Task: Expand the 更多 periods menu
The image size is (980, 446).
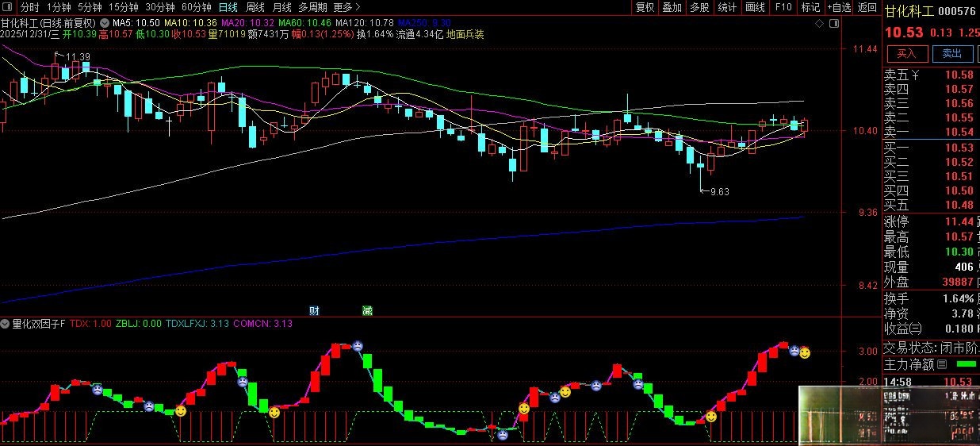Action: click(x=346, y=7)
